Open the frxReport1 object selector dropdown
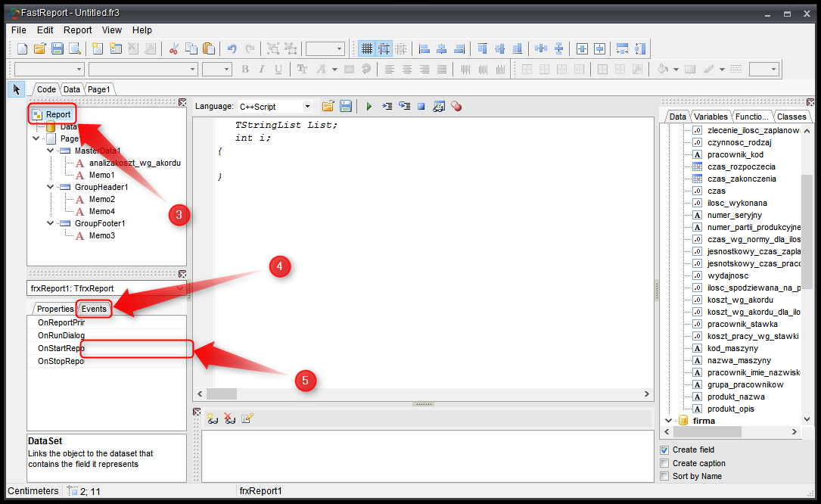This screenshot has width=821, height=504. coord(179,288)
